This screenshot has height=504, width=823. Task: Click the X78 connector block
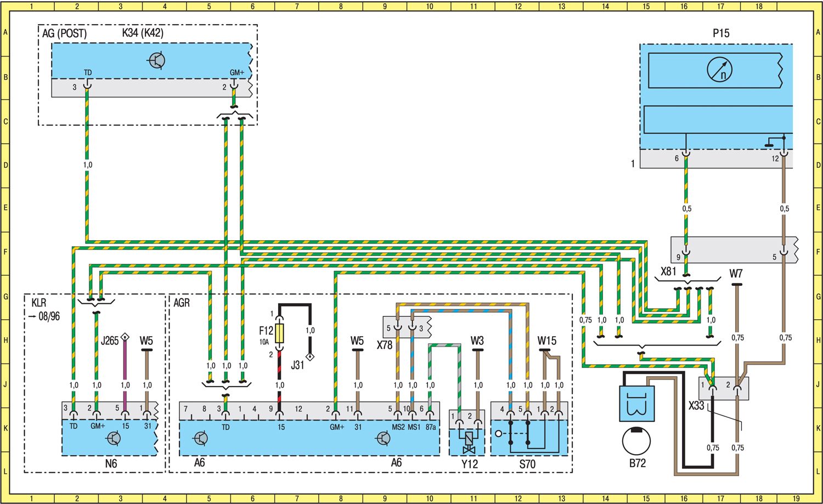click(407, 327)
